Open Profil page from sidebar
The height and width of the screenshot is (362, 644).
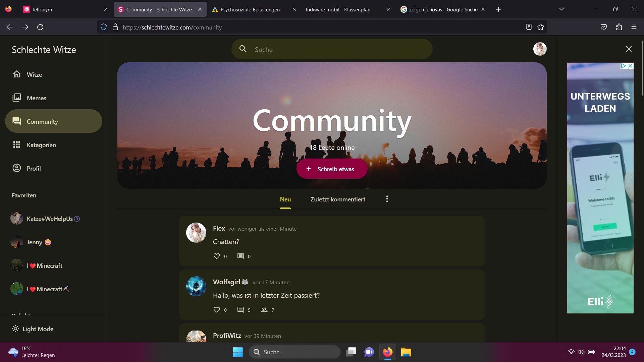[34, 168]
